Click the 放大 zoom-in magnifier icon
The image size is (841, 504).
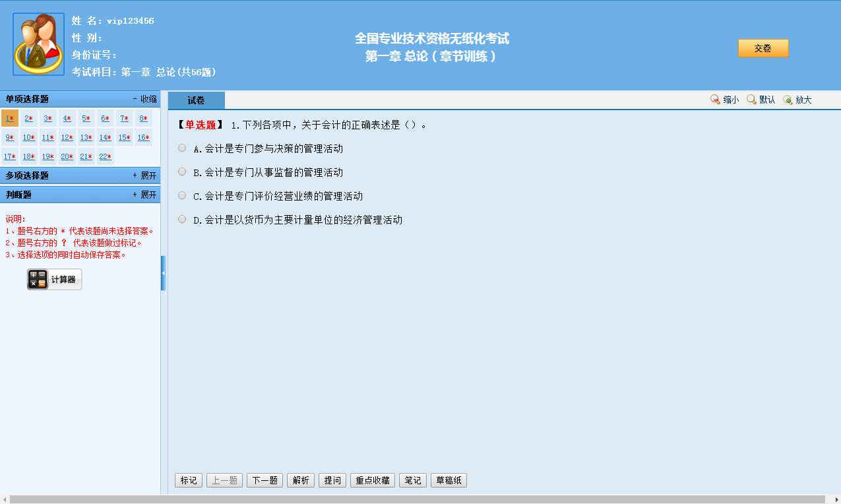pos(788,100)
